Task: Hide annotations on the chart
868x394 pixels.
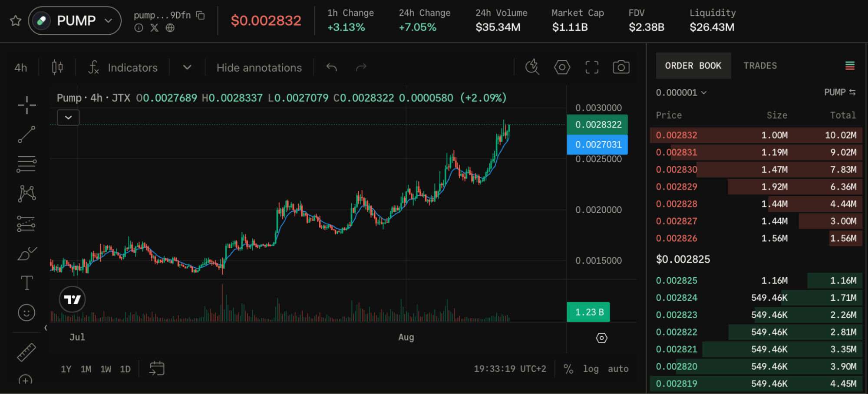Action: pos(259,68)
